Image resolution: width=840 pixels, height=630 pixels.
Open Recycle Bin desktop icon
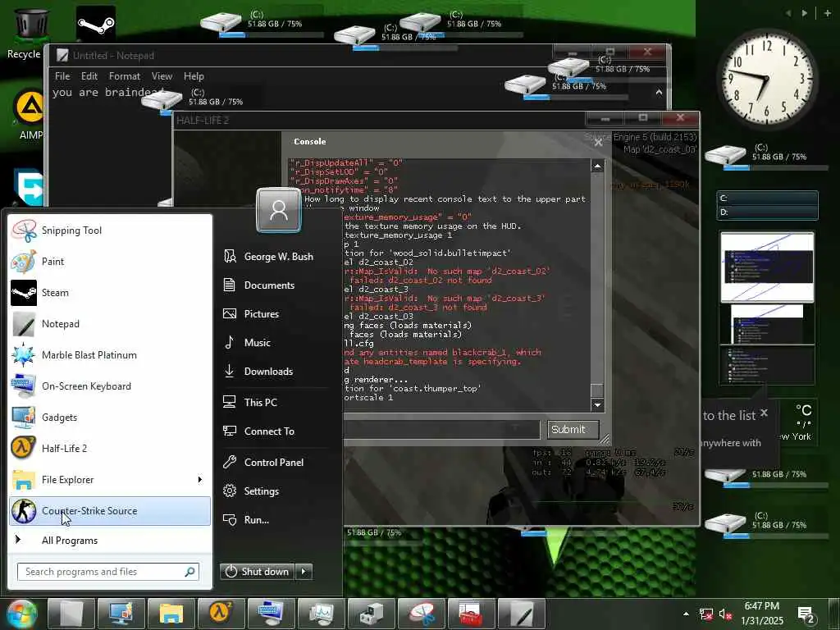(x=27, y=33)
